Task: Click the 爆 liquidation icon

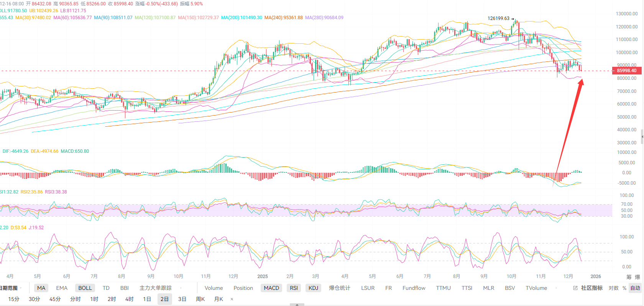Action: (x=637, y=277)
